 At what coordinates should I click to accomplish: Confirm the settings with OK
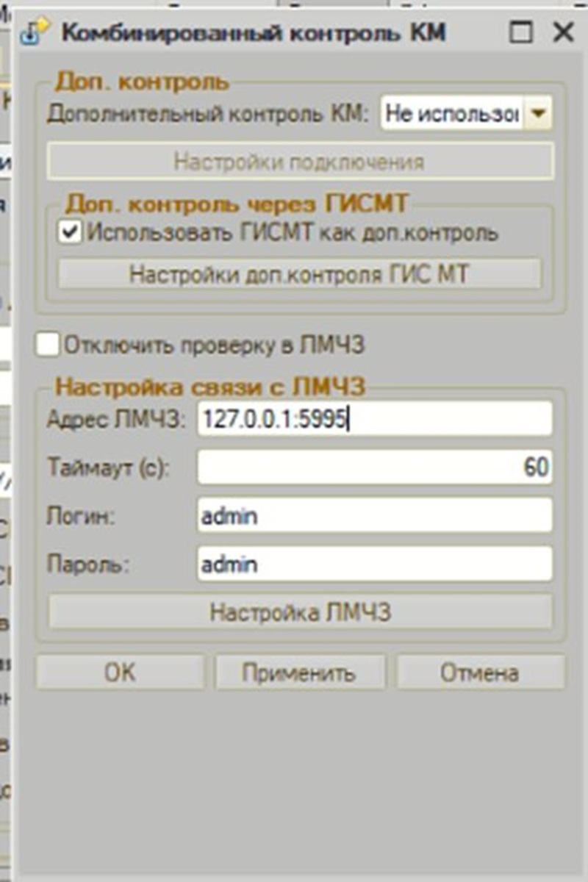[x=120, y=672]
